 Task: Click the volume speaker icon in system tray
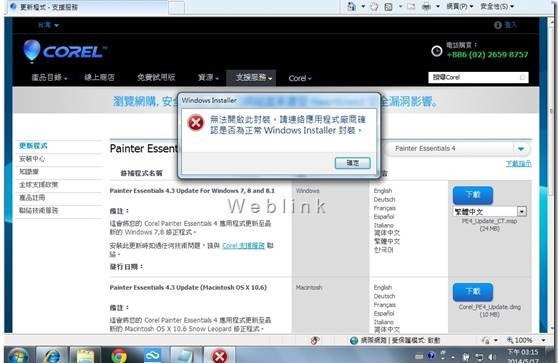click(x=491, y=357)
